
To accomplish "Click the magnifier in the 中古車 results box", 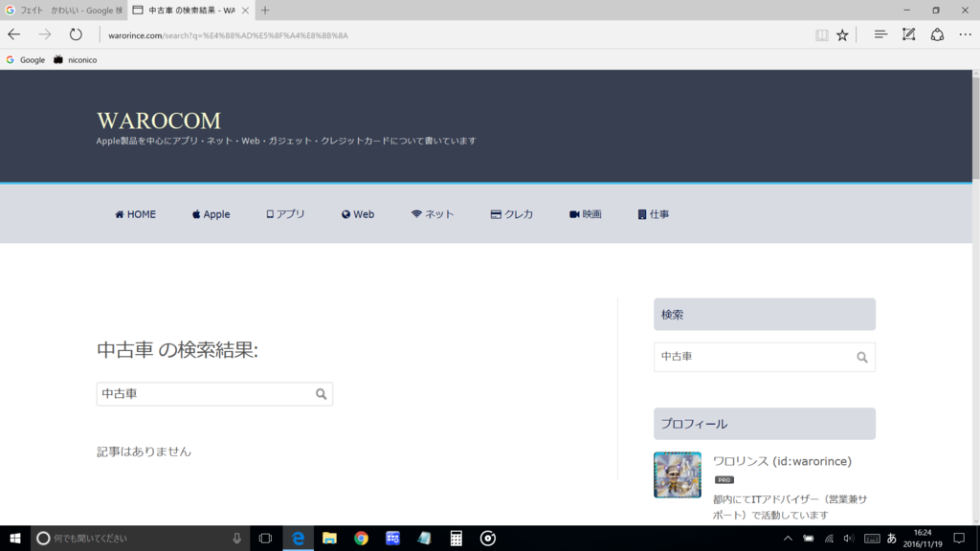I will (x=322, y=393).
